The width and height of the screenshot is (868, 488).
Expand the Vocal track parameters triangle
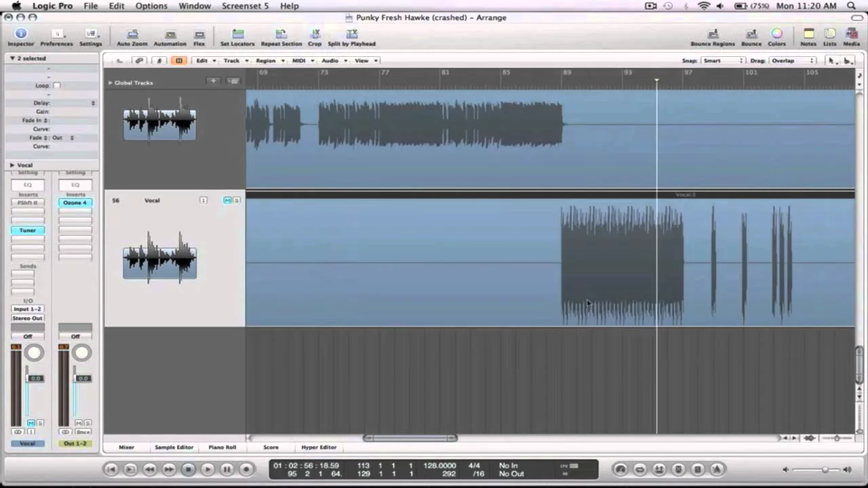pyautogui.click(x=12, y=165)
